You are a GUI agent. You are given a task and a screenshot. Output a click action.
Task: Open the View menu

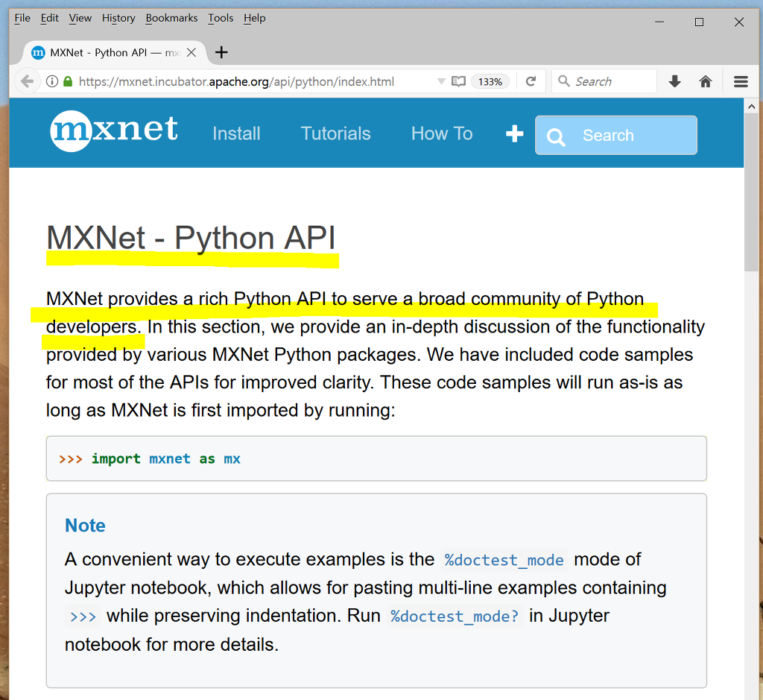point(80,19)
